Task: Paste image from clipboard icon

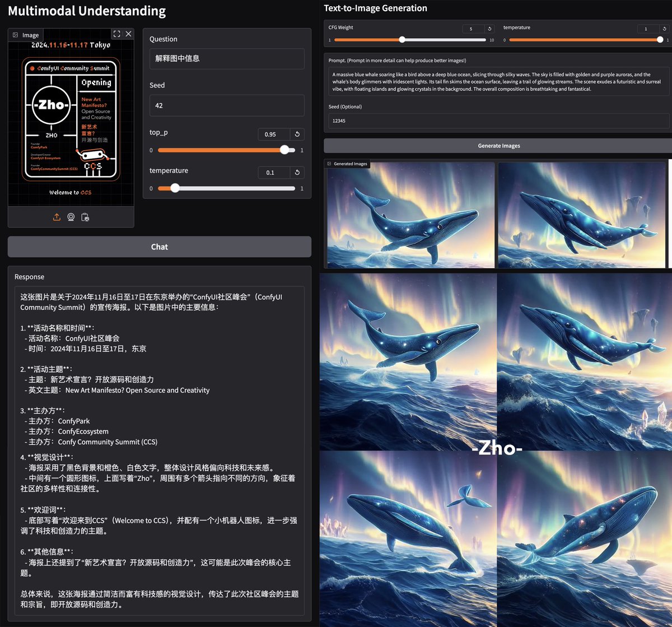Action: click(85, 217)
